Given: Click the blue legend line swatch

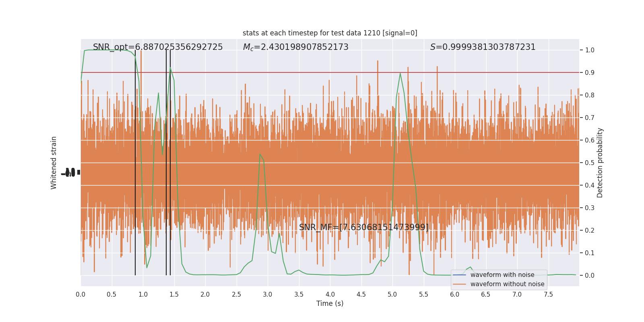Looking at the screenshot, I should click(x=460, y=275).
